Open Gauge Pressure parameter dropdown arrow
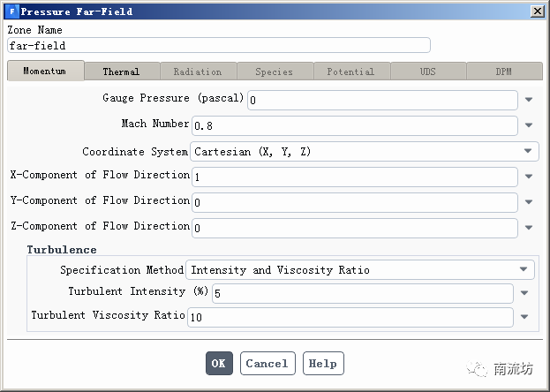Image resolution: width=550 pixels, height=392 pixels. [529, 100]
